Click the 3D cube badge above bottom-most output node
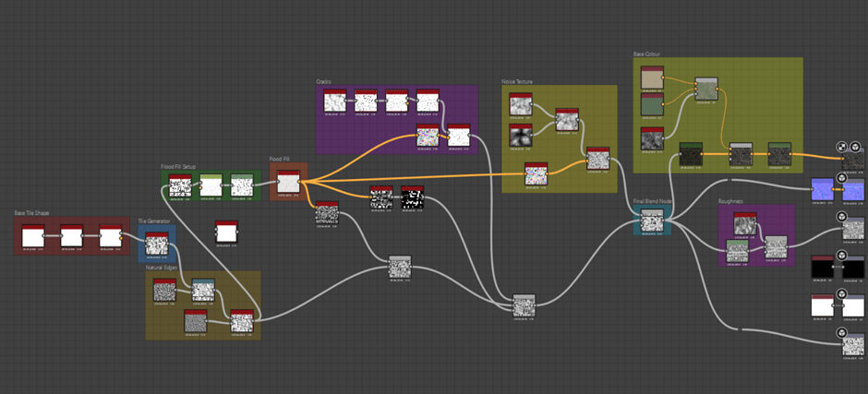Image resolution: width=868 pixels, height=394 pixels. tap(841, 332)
